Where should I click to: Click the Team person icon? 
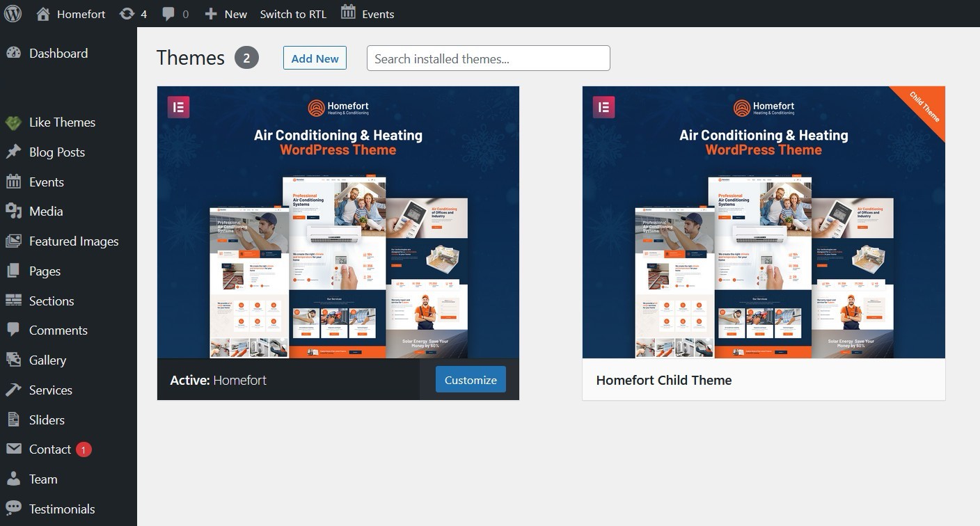click(13, 479)
